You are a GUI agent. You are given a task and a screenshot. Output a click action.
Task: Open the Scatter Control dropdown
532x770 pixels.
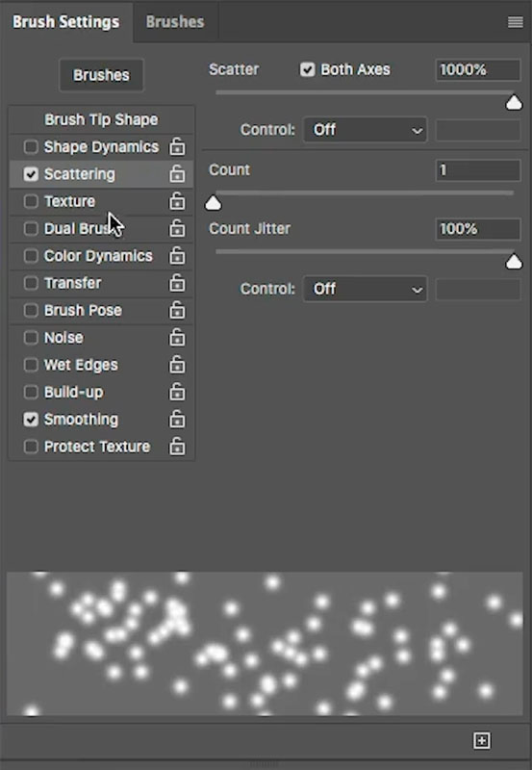tap(366, 130)
